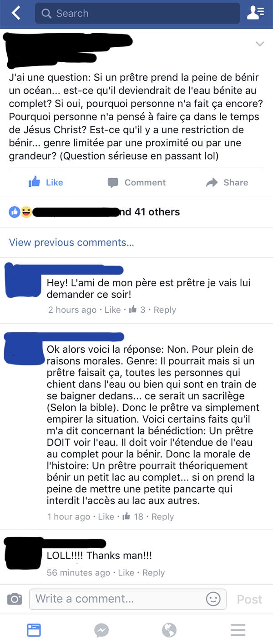Like the comment posted 2 hours ago
This screenshot has width=273, height=644.
pyautogui.click(x=112, y=310)
